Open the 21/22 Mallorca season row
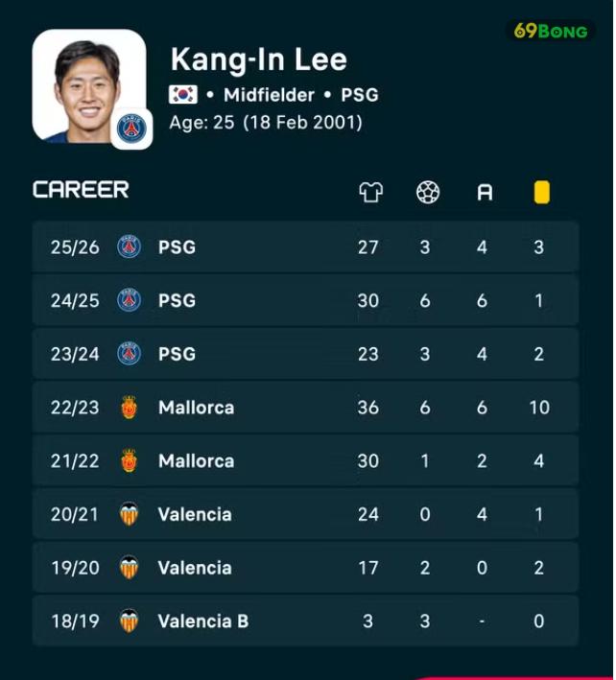Viewport: 616px width, 680px height. (x=305, y=460)
